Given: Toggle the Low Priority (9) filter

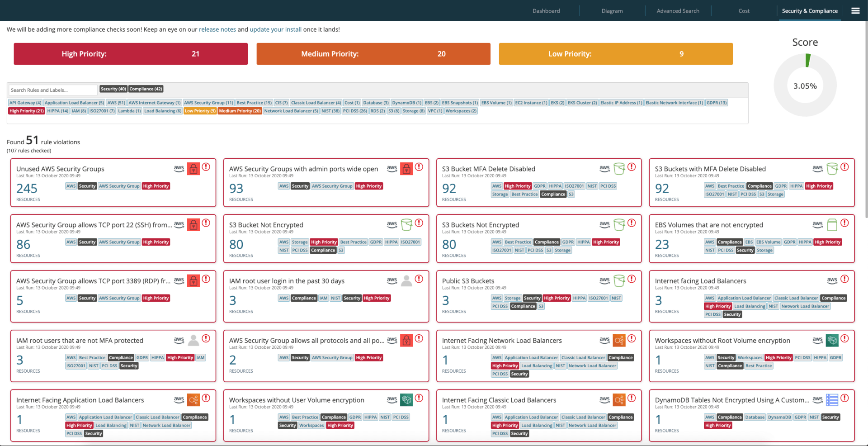Looking at the screenshot, I should click(200, 111).
